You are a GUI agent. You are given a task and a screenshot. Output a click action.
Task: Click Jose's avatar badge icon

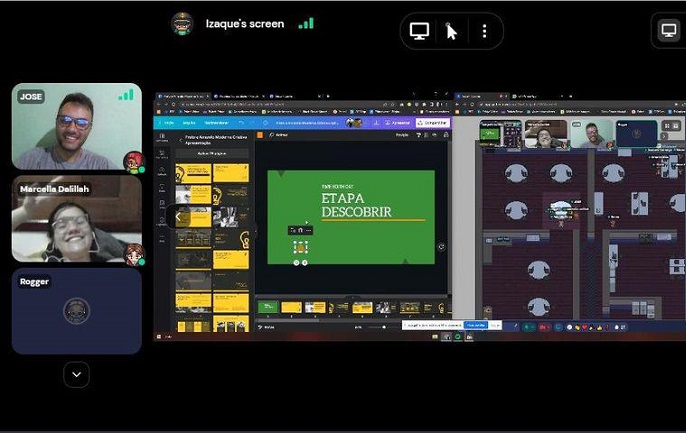(x=133, y=162)
